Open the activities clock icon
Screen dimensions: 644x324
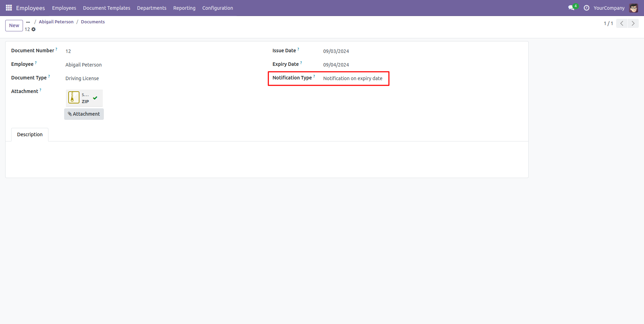[586, 8]
